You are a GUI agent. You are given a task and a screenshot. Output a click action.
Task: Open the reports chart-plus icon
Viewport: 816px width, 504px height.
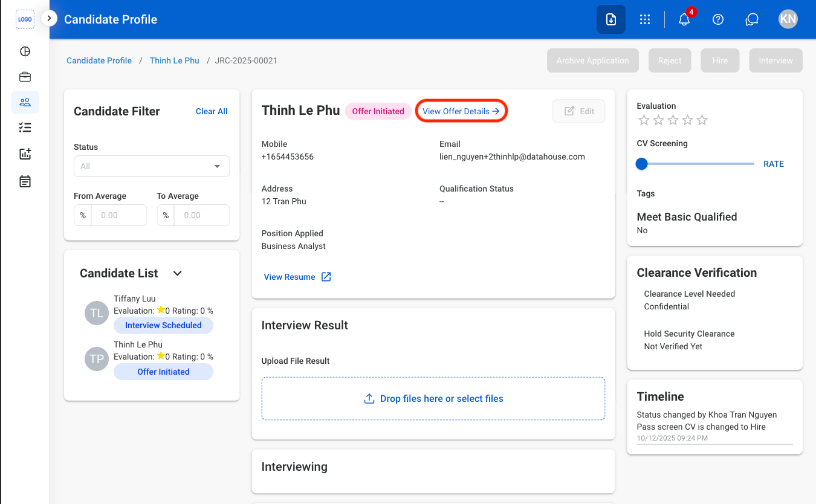tap(25, 154)
